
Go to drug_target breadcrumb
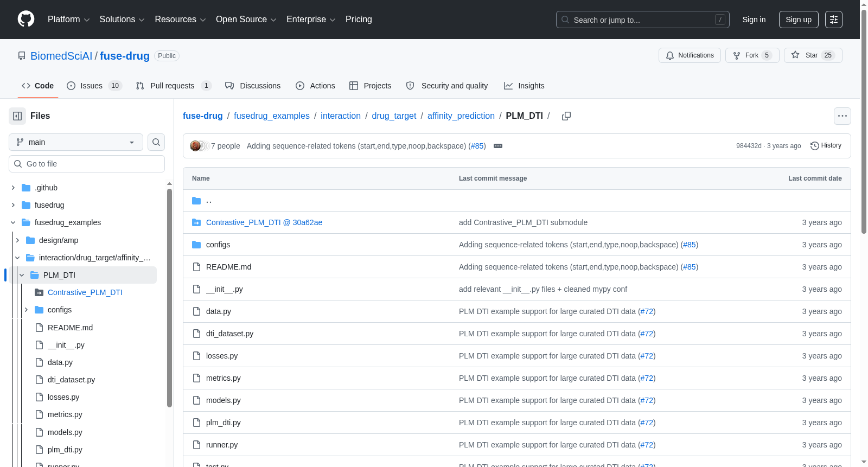point(394,116)
